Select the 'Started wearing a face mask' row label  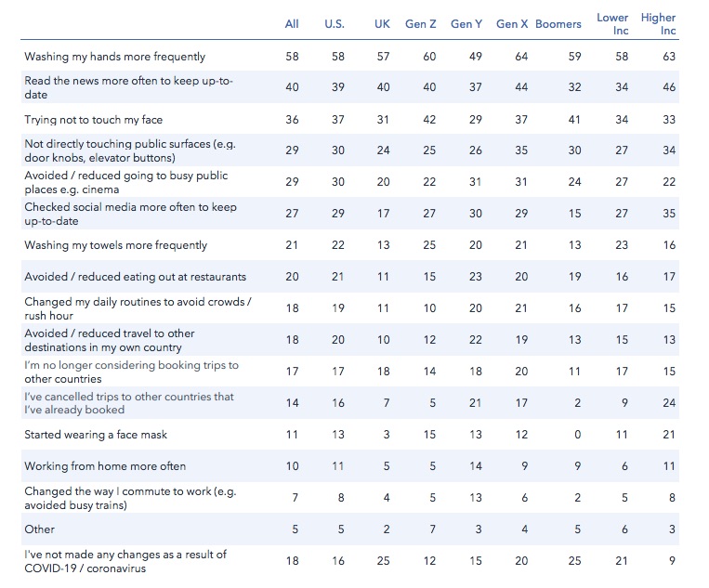pyautogui.click(x=96, y=435)
